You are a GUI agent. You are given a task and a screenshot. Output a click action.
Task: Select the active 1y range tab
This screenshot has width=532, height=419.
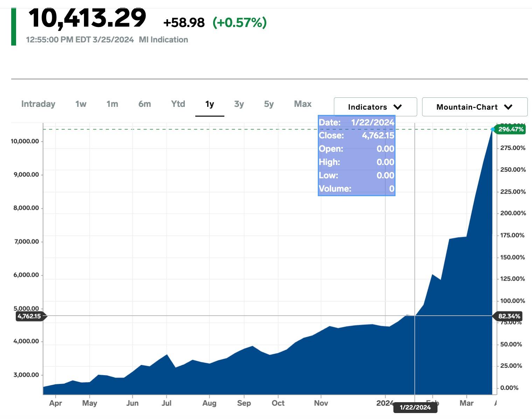pos(209,104)
